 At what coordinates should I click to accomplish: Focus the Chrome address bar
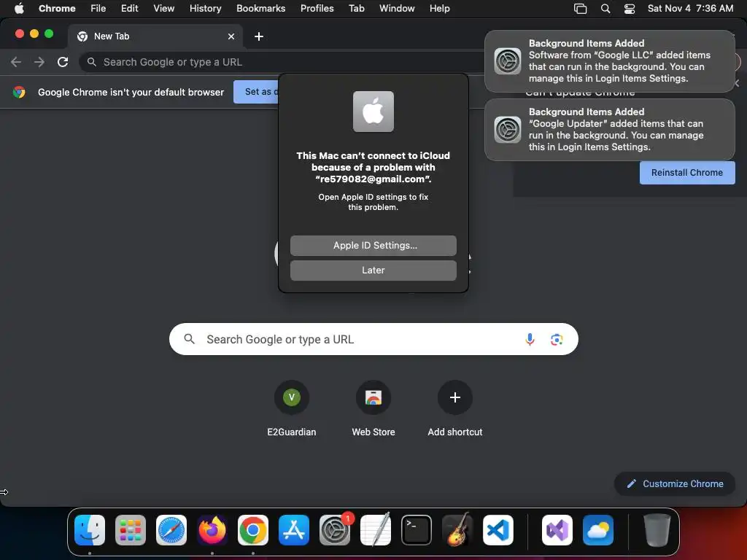tap(286, 62)
